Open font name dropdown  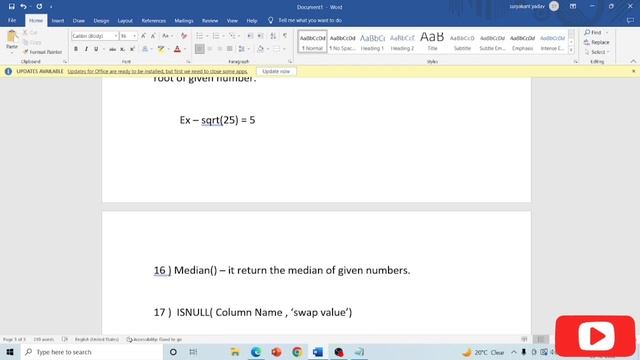(116, 36)
